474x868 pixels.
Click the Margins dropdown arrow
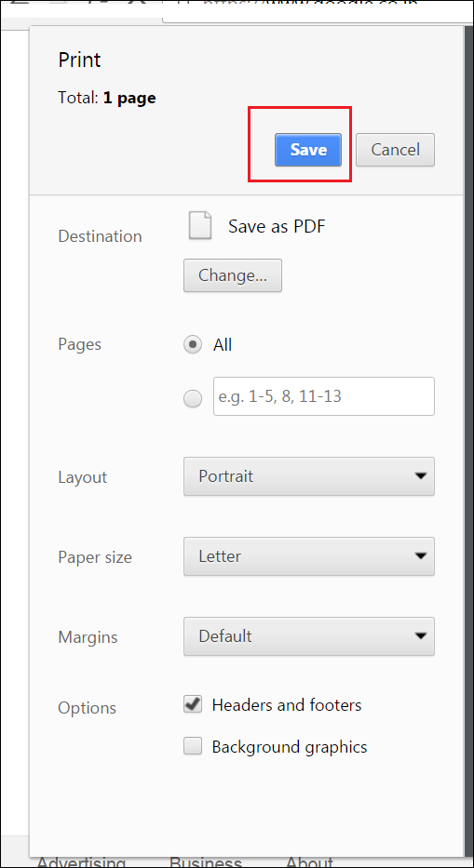pyautogui.click(x=421, y=636)
